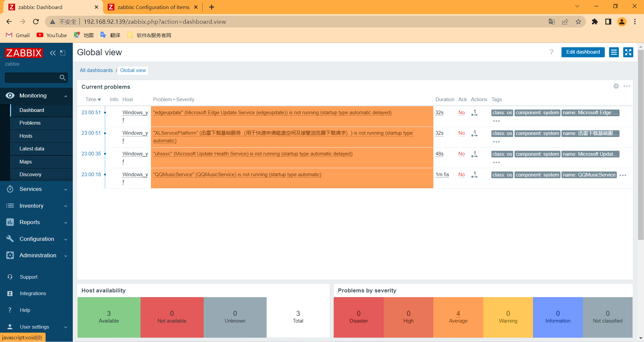644x342 pixels.
Task: Click the ZABBIX logo
Action: (x=24, y=53)
